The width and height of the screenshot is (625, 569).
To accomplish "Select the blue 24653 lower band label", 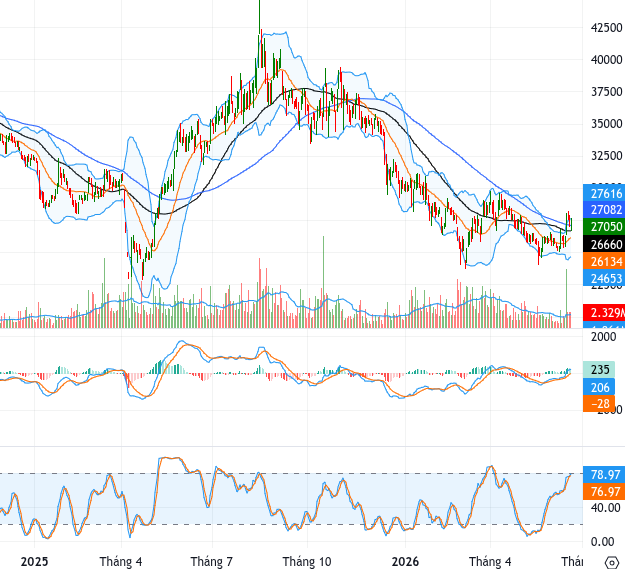I will coord(604,278).
